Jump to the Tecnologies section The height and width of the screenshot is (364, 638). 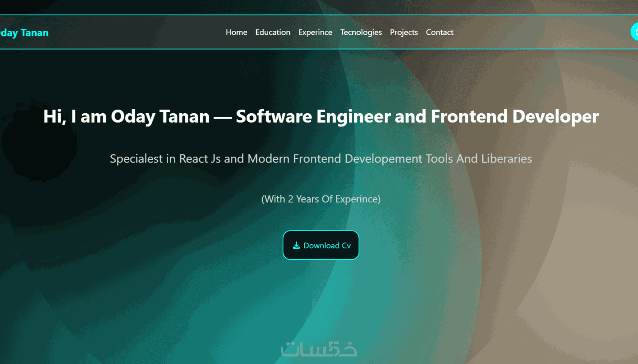(361, 33)
